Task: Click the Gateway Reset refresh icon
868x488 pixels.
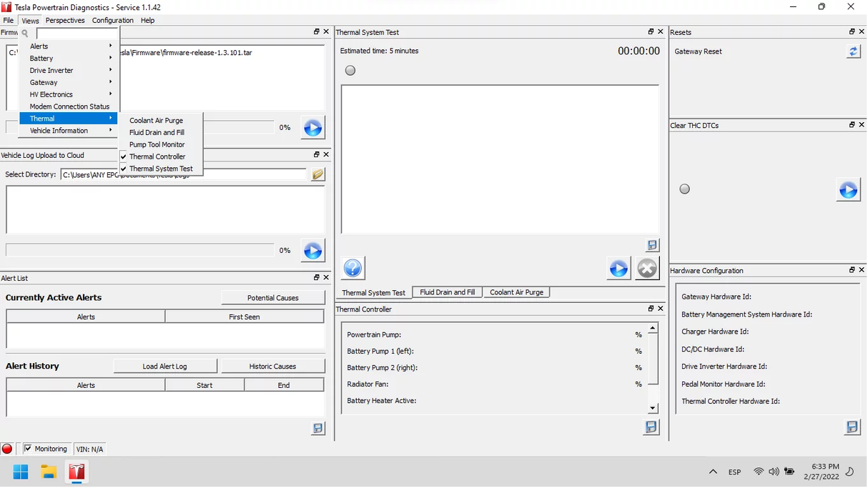Action: [x=853, y=51]
